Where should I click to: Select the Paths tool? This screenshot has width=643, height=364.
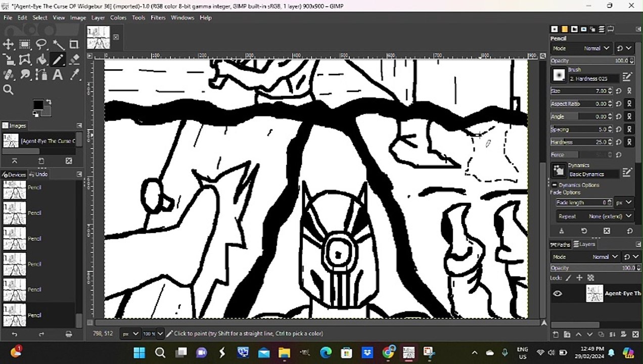(41, 75)
